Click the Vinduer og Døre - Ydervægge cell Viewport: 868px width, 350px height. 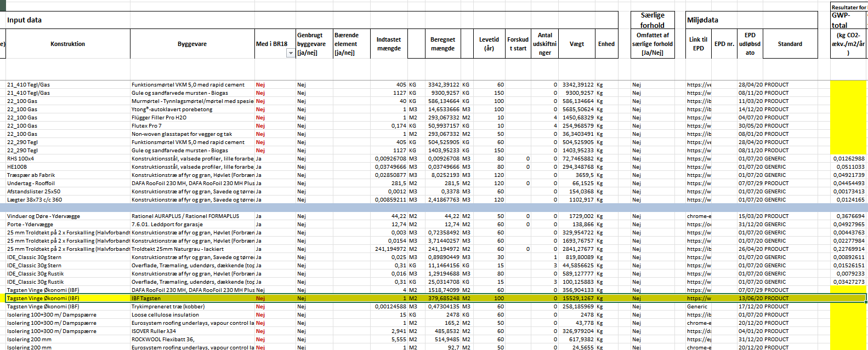point(68,216)
